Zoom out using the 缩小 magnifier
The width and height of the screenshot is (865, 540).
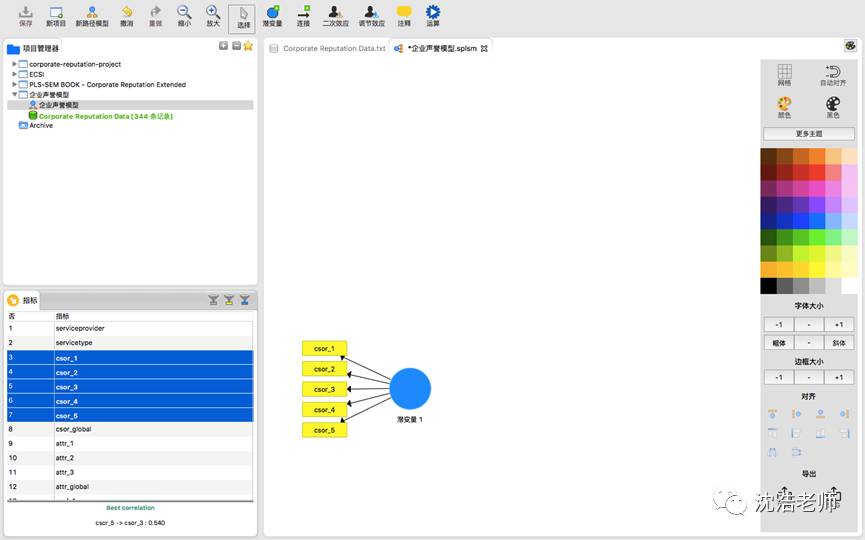(x=184, y=16)
